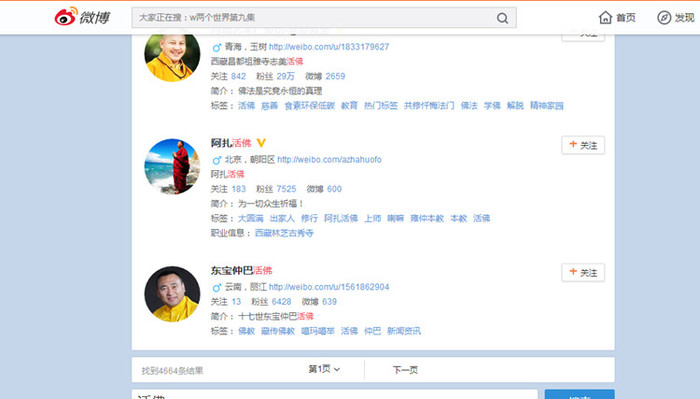The height and width of the screenshot is (399, 700).
Task: Follow 东宝仲巴活佛 with the 关注 button
Action: point(583,272)
